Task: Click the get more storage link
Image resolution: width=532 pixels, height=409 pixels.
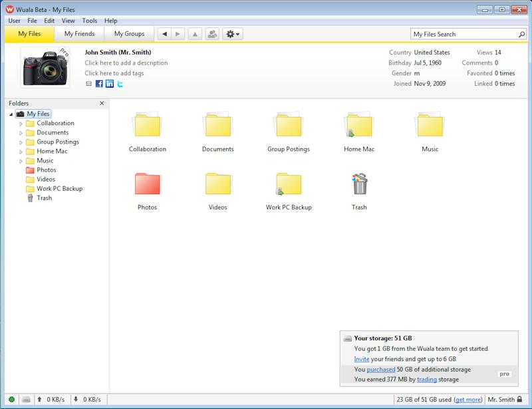Action: 468,400
